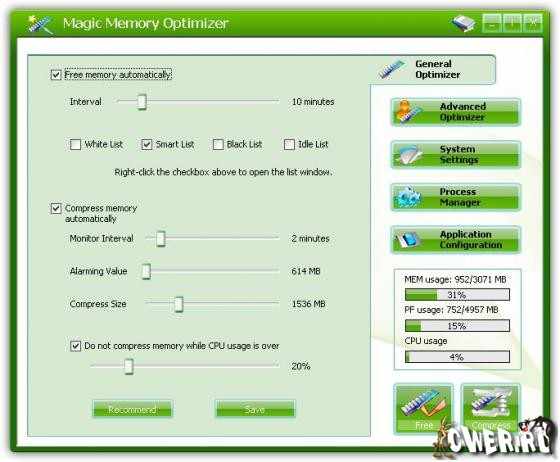Switch to System Settings

click(x=456, y=155)
